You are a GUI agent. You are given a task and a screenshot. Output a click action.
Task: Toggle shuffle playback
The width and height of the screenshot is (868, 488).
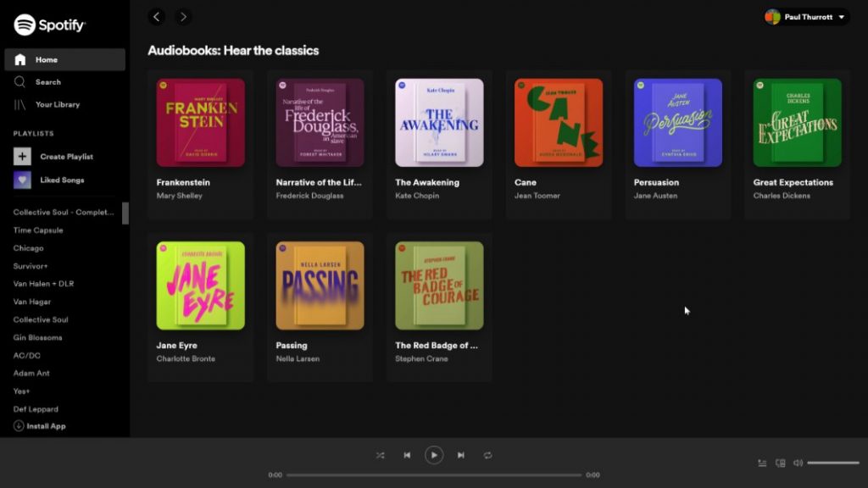380,455
